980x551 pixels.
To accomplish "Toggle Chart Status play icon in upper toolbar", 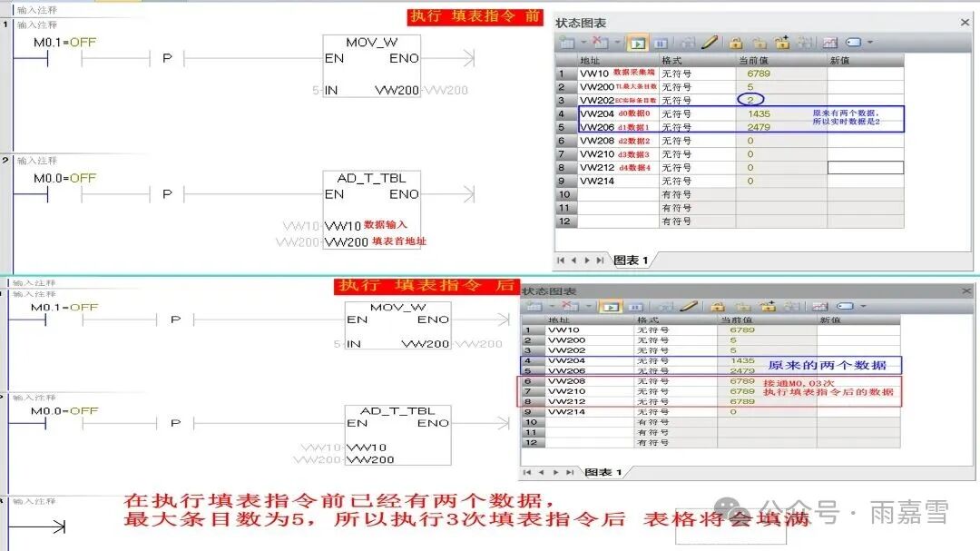I will pyautogui.click(x=637, y=43).
